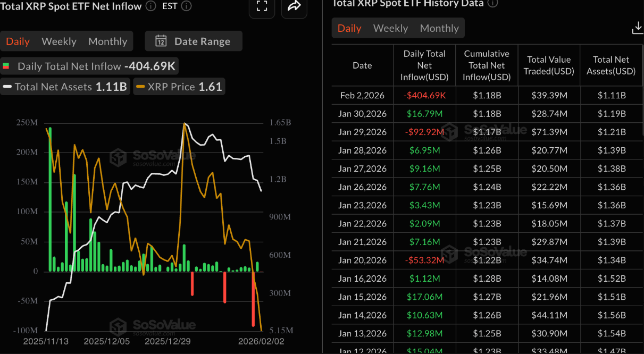This screenshot has height=354, width=644.
Task: Toggle the Daily Total Net Inflow legend entry
Action: point(90,66)
